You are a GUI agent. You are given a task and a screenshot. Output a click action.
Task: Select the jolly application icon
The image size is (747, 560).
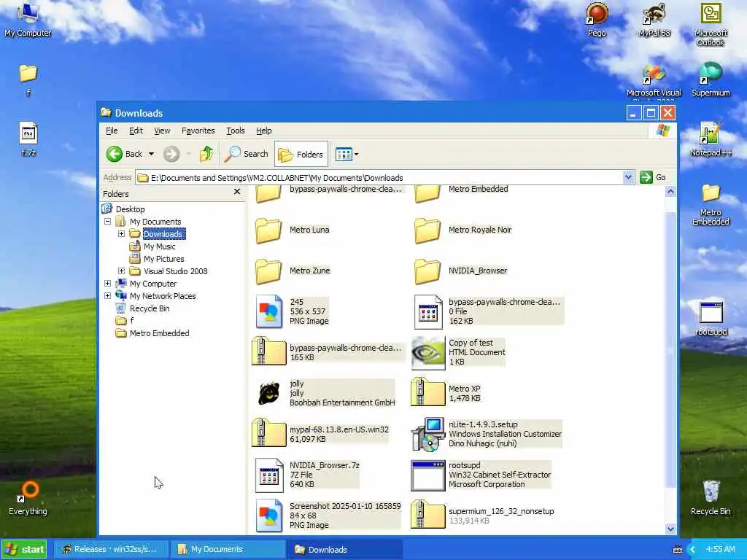[268, 393]
